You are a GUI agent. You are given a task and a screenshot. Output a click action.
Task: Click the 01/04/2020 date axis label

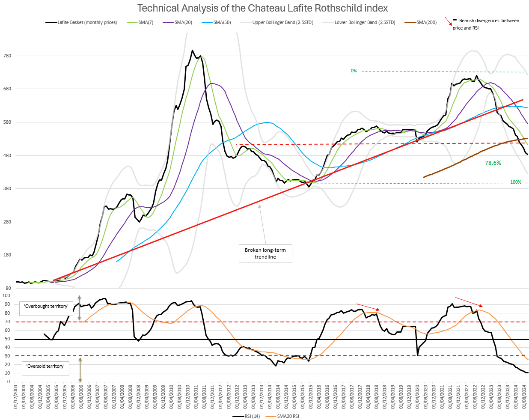point(418,397)
